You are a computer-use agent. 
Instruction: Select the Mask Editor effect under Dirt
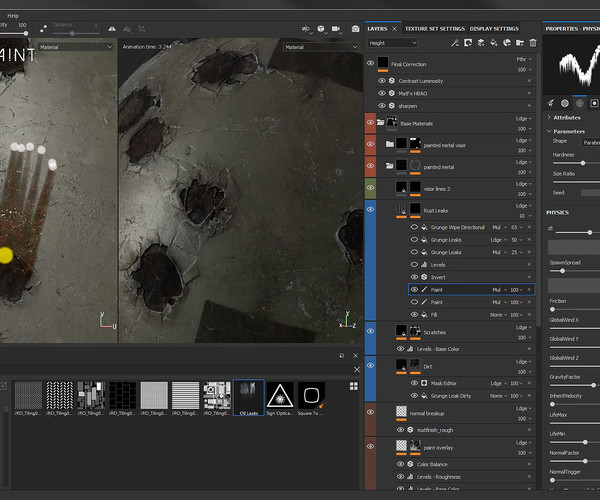[x=471, y=383]
